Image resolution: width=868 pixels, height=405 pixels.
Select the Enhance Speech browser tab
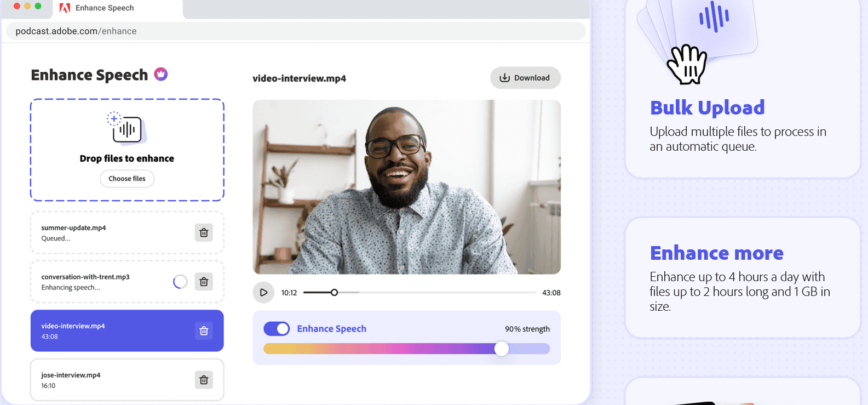[x=118, y=8]
